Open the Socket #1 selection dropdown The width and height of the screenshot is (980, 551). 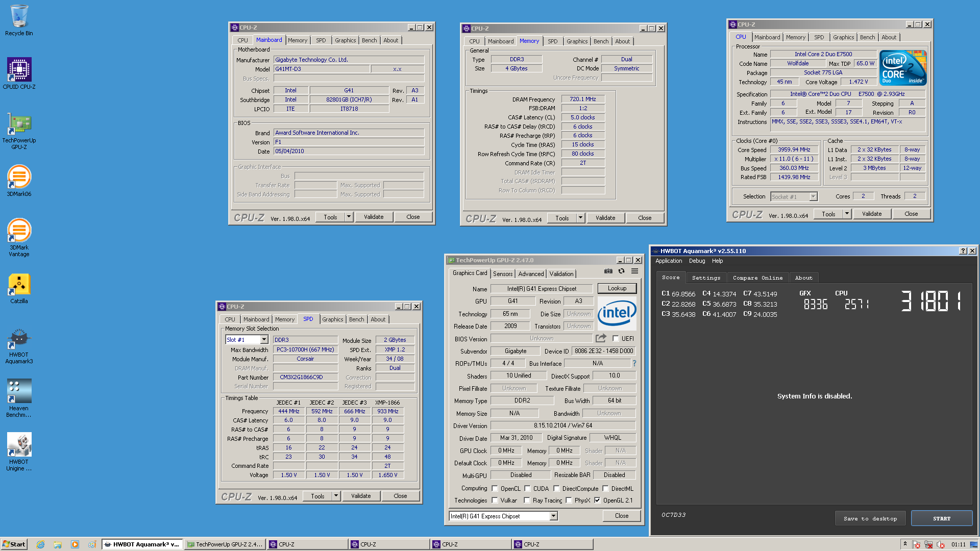(x=794, y=196)
